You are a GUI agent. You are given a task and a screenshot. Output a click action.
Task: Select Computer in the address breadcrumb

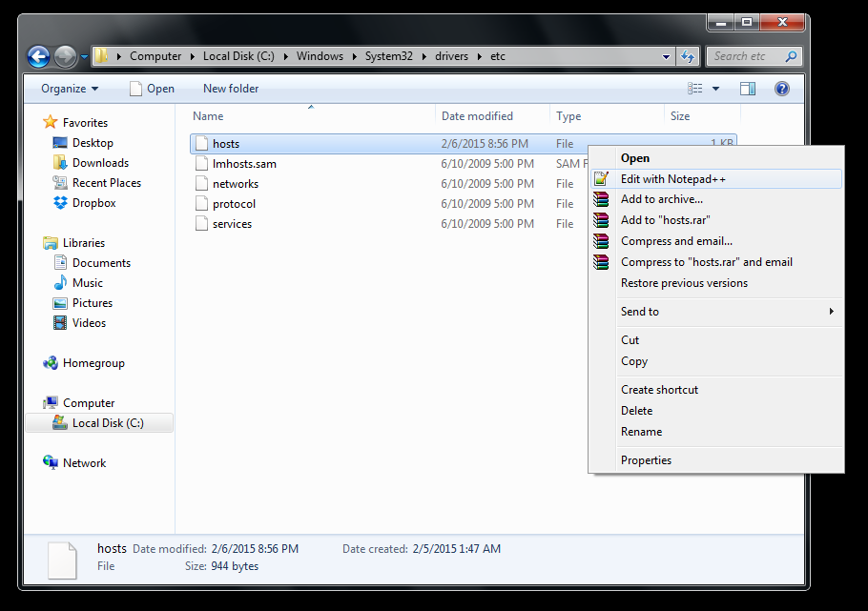tap(155, 56)
